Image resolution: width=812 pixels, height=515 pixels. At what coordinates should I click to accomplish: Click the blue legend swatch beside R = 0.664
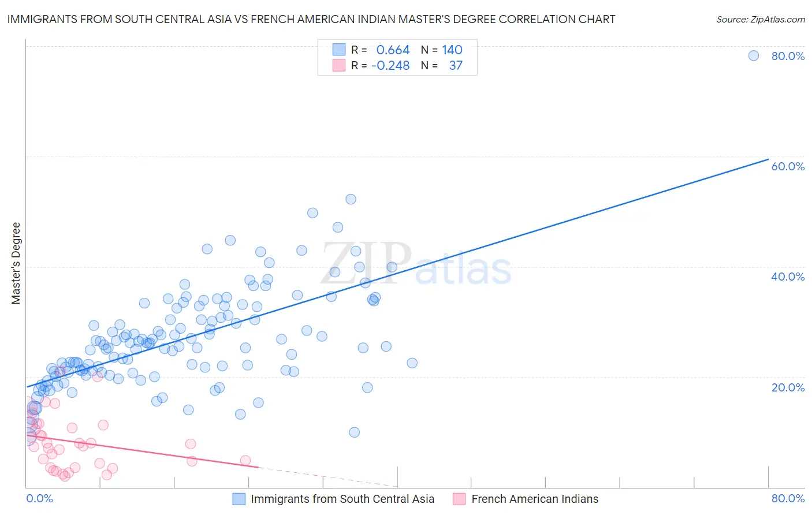339,50
